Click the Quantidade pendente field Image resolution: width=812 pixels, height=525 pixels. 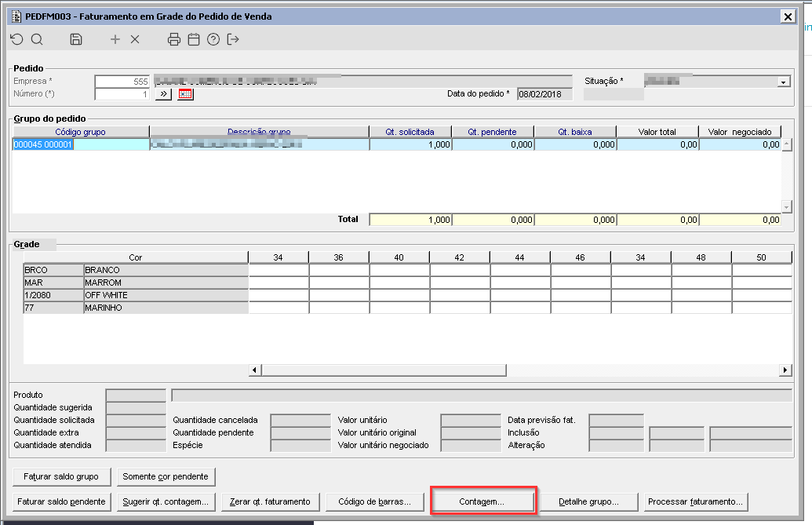point(301,433)
